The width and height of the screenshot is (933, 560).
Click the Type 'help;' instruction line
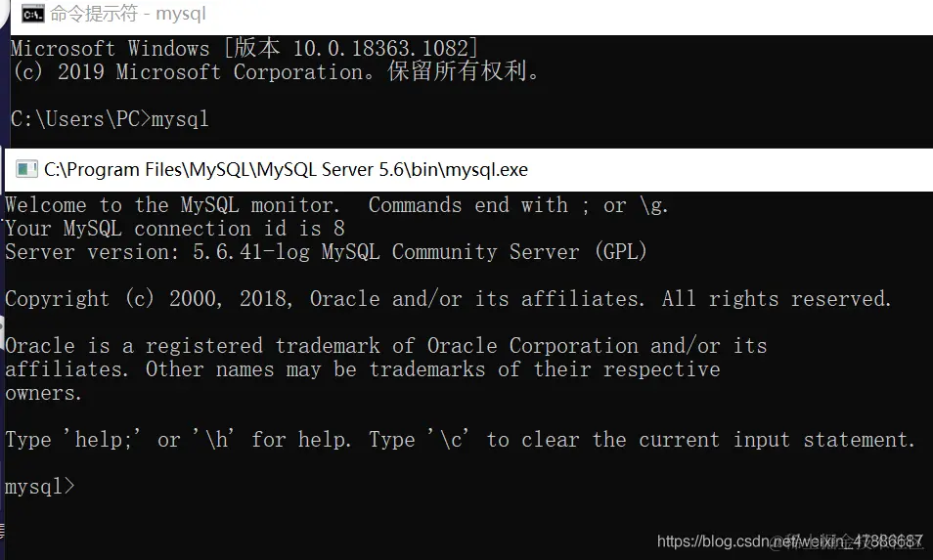click(460, 440)
